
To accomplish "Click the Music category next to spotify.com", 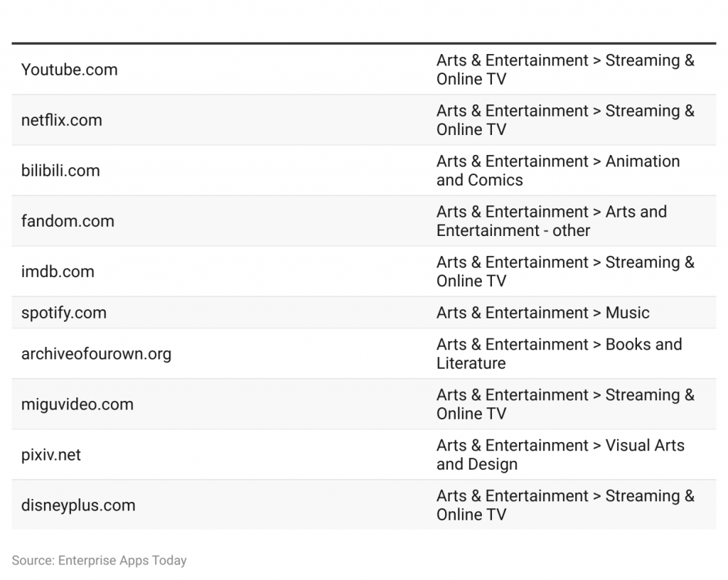I will (x=543, y=313).
